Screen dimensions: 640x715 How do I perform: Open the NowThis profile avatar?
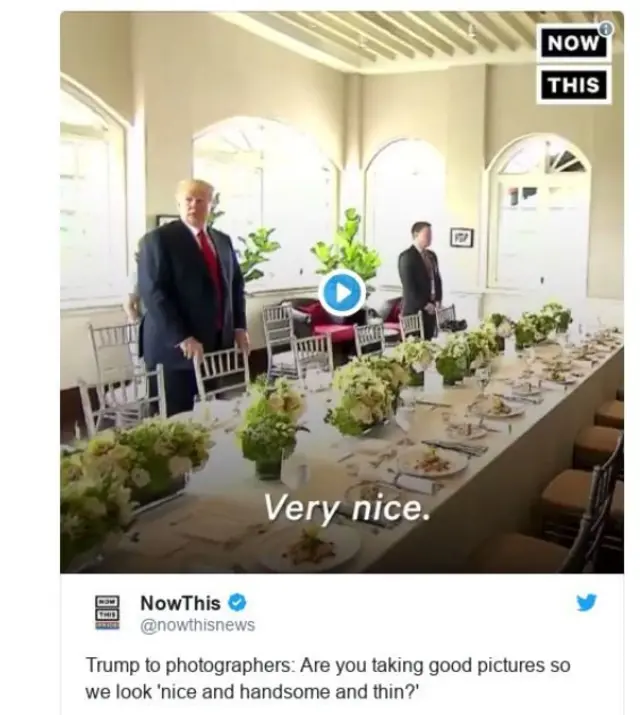click(106, 612)
